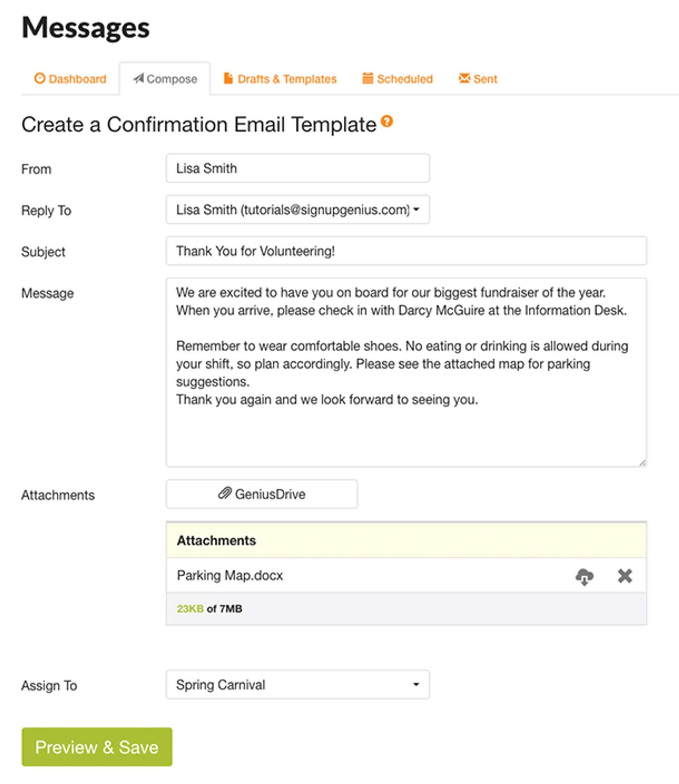Switch to the Drafts & Templates tab
Viewport: 679px width, 784px height.
point(280,79)
